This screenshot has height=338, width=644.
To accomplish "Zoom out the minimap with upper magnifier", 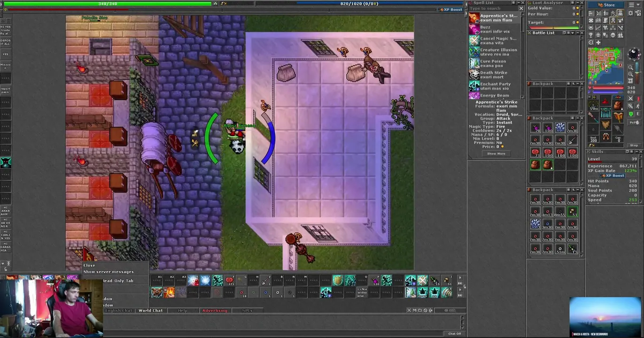I will [x=631, y=68].
